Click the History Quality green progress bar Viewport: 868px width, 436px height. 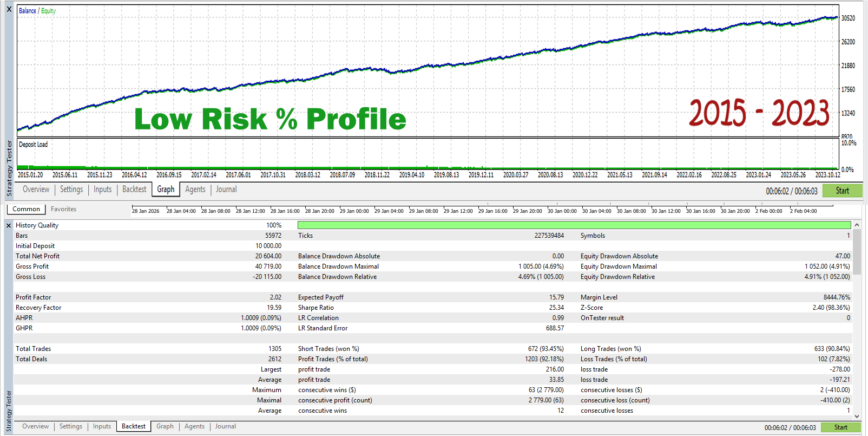[x=574, y=225]
